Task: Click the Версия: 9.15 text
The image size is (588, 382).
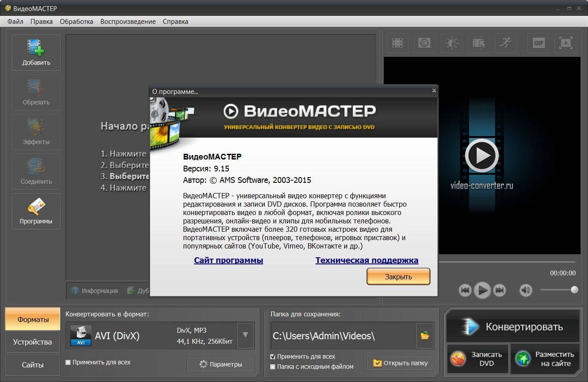Action: click(x=206, y=168)
